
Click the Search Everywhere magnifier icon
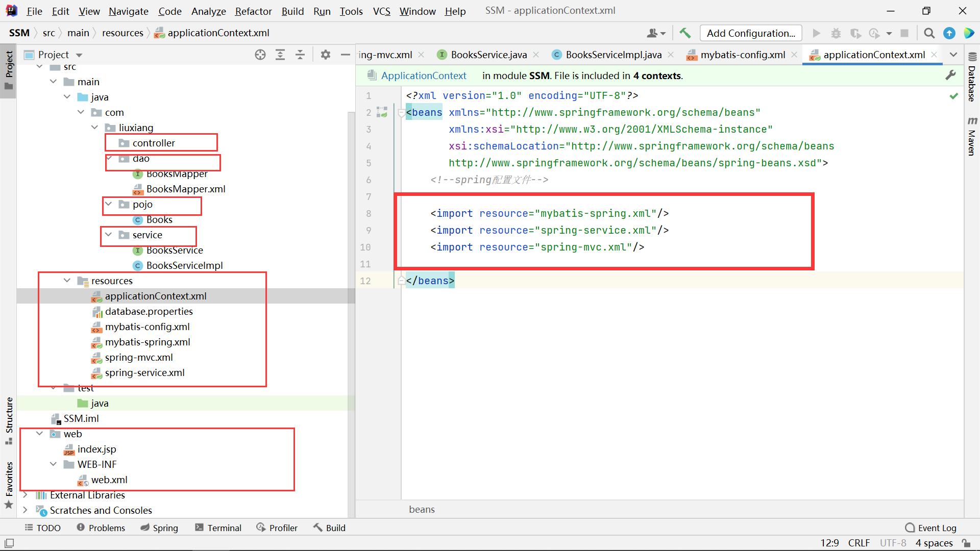coord(929,33)
